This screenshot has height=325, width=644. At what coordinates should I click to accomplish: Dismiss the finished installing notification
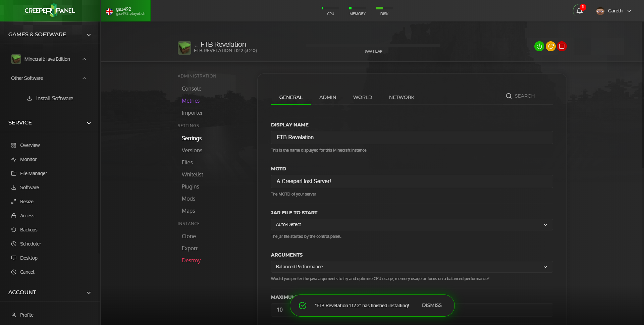click(432, 305)
